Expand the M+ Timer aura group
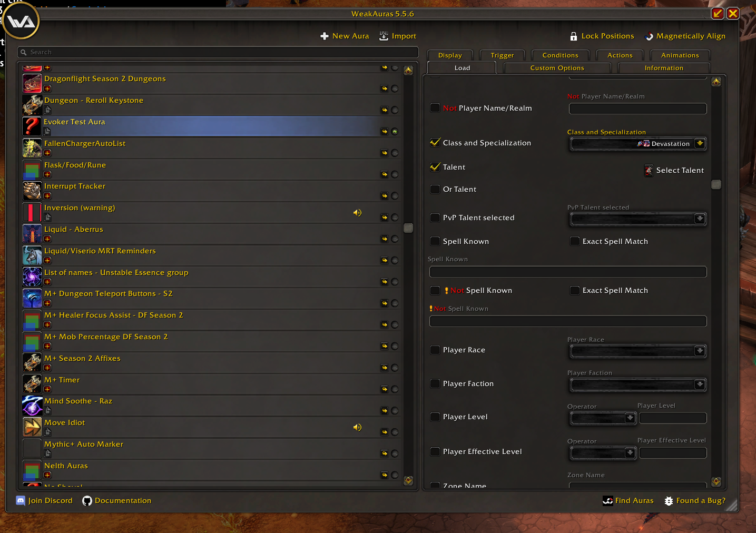 pyautogui.click(x=47, y=389)
